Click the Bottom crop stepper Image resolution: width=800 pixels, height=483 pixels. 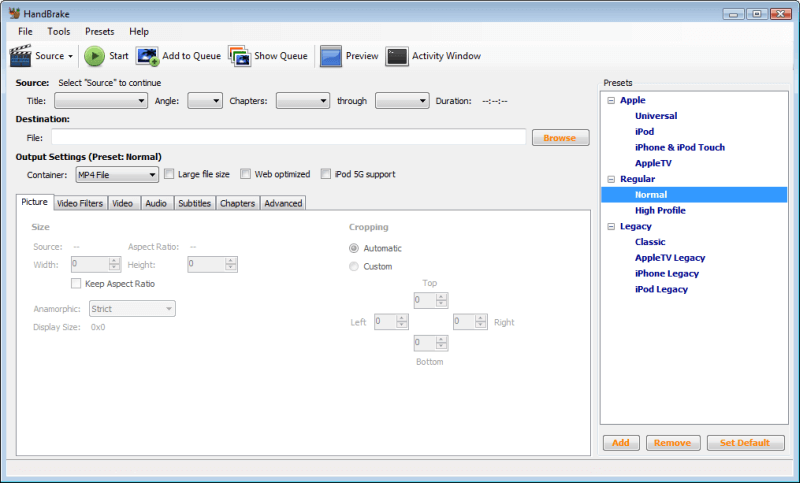(x=431, y=343)
